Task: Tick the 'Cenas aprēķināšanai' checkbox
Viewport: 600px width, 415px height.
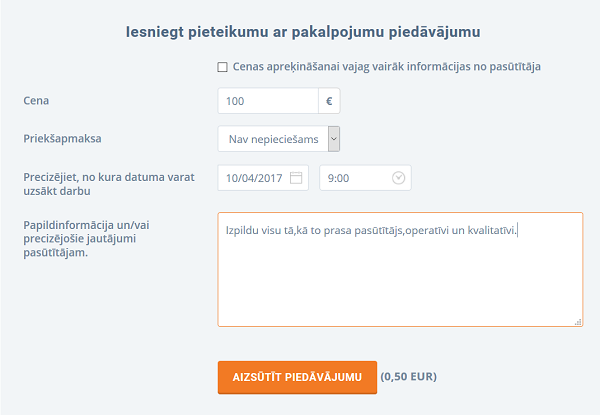Action: 222,67
